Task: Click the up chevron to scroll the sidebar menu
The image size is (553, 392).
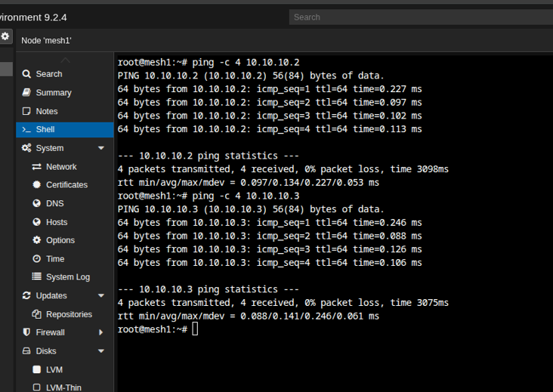Action: pyautogui.click(x=65, y=60)
